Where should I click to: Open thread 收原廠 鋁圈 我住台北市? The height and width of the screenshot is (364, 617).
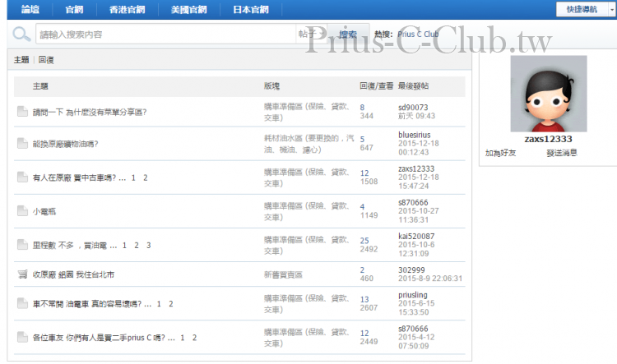[x=73, y=274]
